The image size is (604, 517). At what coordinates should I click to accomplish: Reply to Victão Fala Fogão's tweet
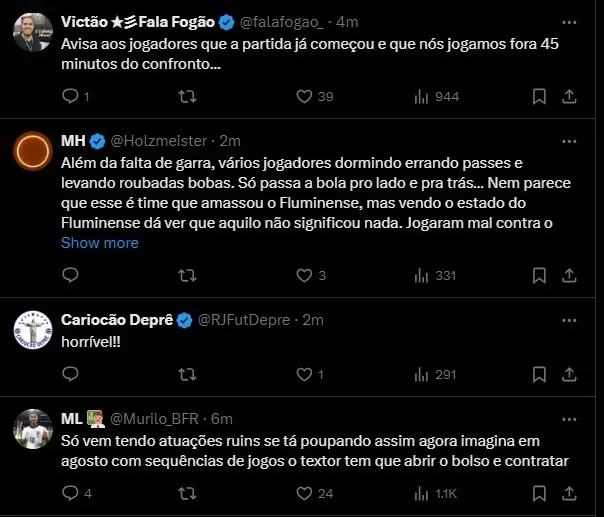(70, 96)
